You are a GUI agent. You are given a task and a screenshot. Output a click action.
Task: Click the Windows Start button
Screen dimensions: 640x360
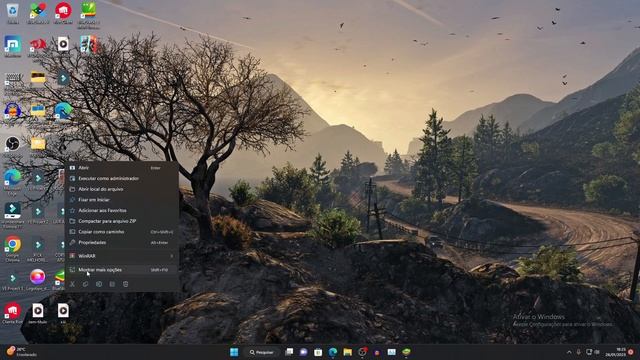pos(234,352)
